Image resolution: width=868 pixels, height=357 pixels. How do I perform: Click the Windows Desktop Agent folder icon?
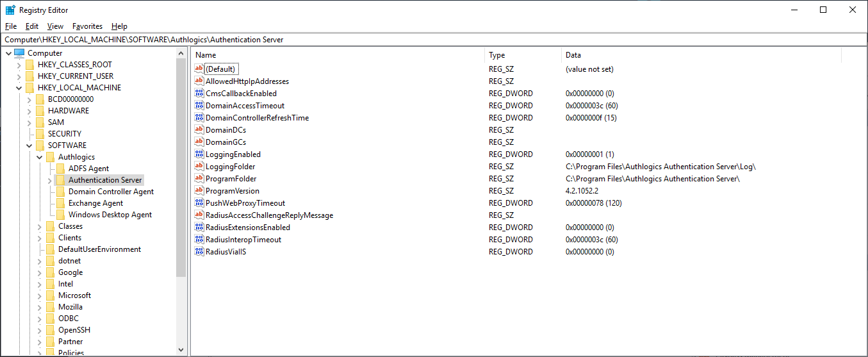point(60,215)
